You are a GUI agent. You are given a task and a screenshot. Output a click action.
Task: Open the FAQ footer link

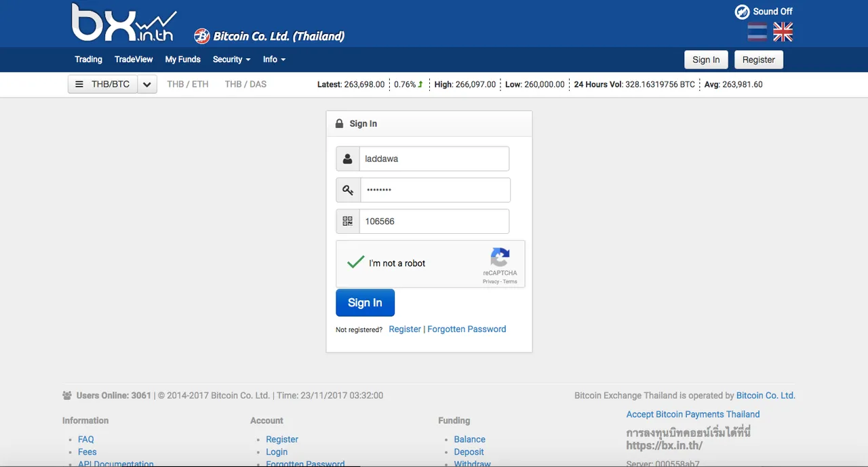[86, 439]
